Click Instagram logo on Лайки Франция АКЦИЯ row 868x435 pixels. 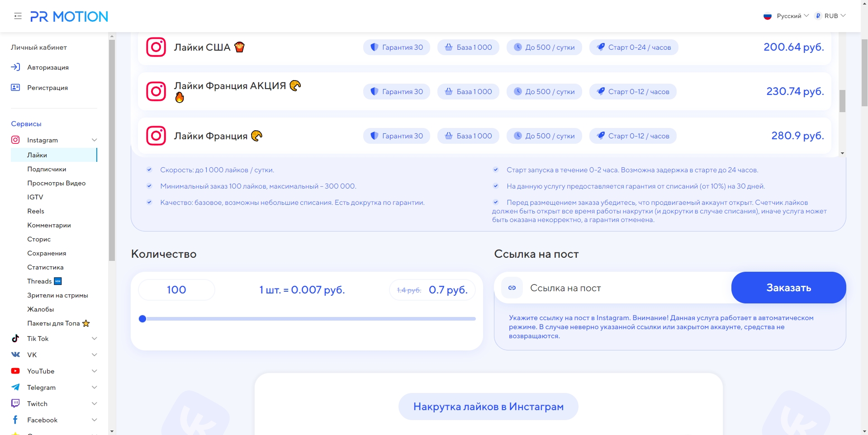(x=156, y=91)
